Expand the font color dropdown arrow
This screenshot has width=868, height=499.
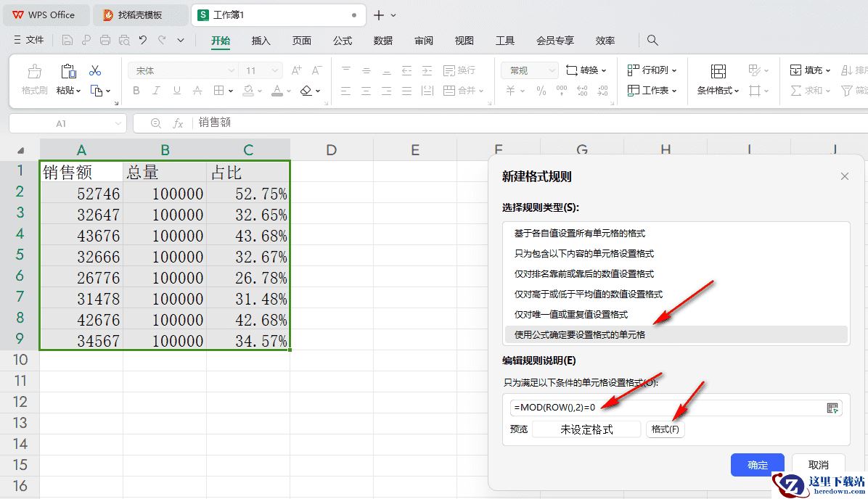coord(288,91)
